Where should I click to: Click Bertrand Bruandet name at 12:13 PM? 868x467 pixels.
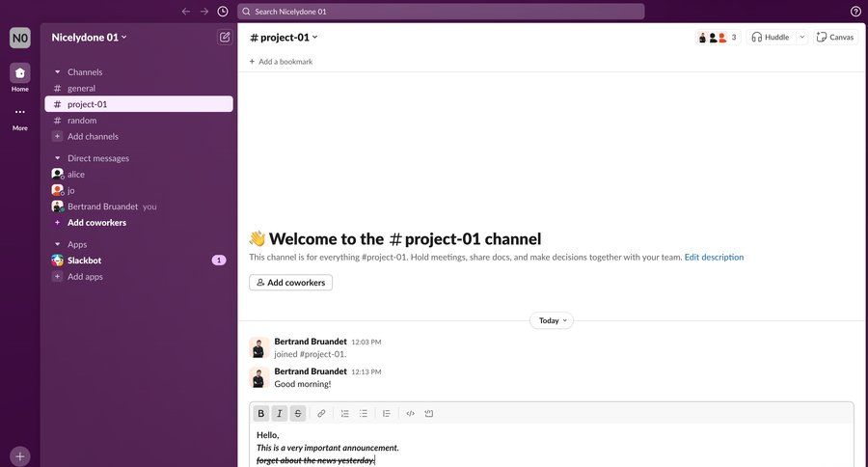coord(311,371)
